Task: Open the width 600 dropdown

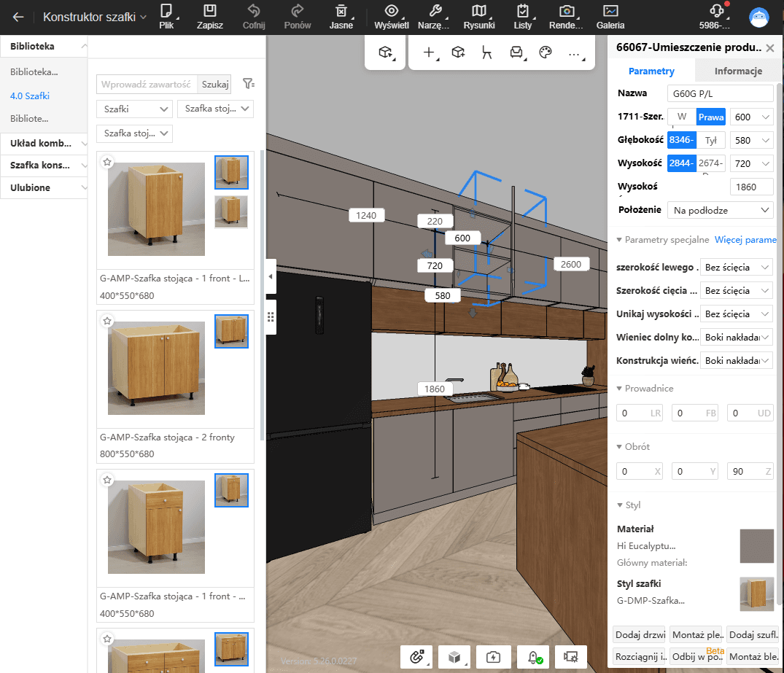Action: point(751,117)
